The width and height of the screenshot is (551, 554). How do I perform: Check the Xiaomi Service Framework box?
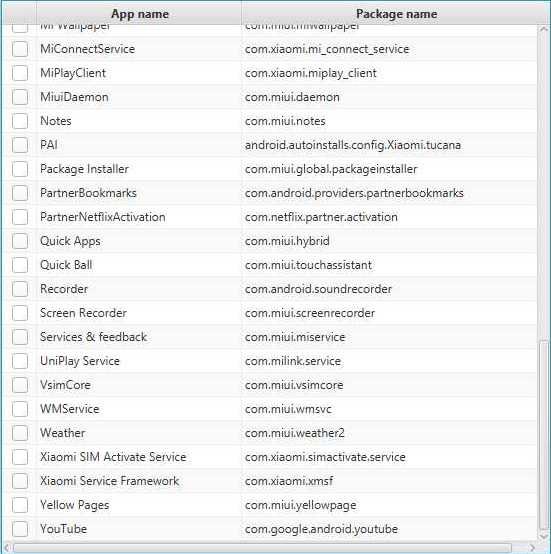(x=20, y=481)
